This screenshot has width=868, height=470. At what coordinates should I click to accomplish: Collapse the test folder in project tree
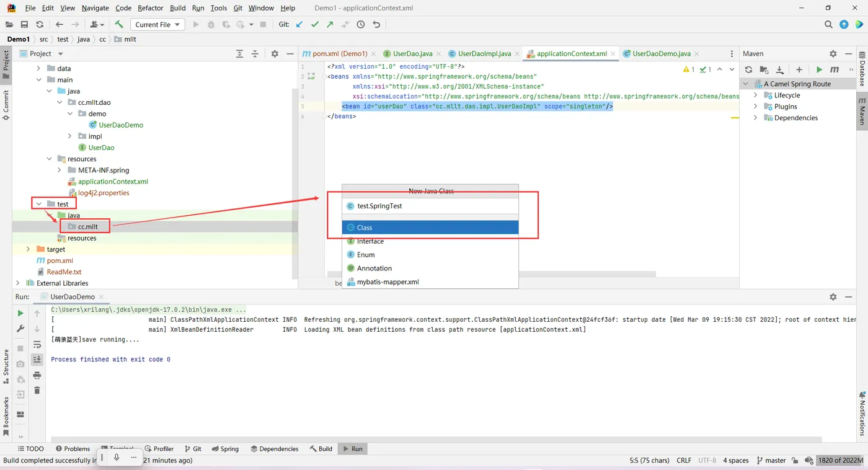pyautogui.click(x=38, y=204)
